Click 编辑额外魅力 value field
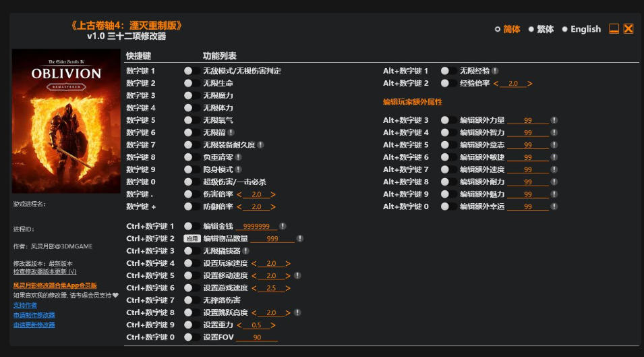644x357 pixels. coord(528,194)
